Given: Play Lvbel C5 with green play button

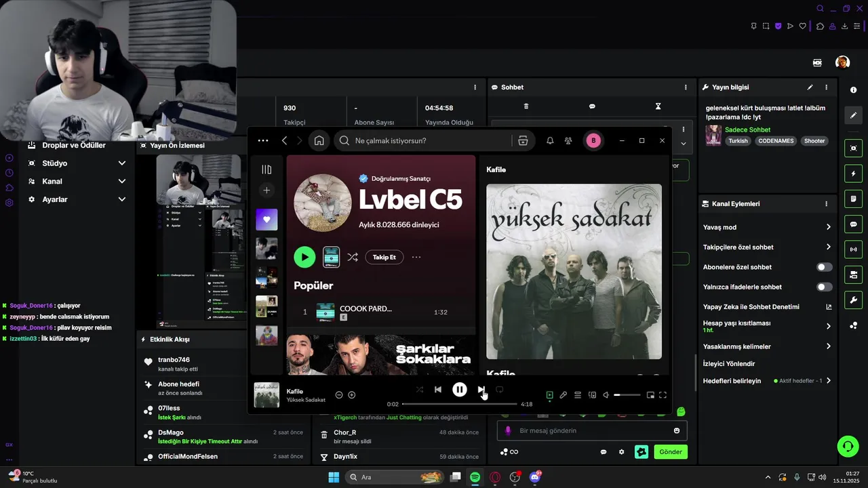Looking at the screenshot, I should point(304,257).
